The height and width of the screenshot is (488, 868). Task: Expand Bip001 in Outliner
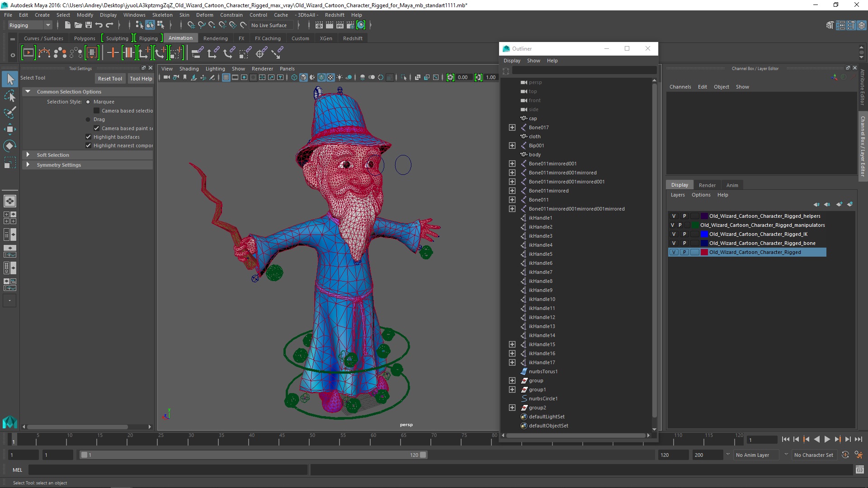tap(512, 145)
